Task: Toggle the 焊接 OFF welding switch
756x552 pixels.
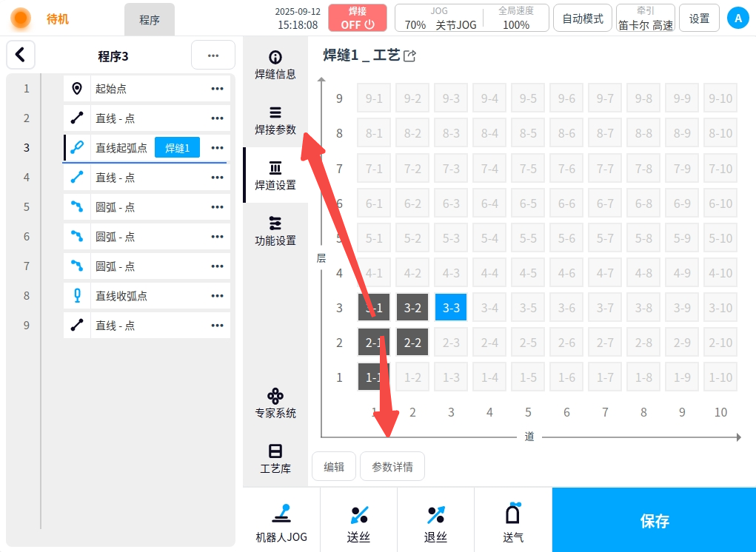Action: click(358, 18)
